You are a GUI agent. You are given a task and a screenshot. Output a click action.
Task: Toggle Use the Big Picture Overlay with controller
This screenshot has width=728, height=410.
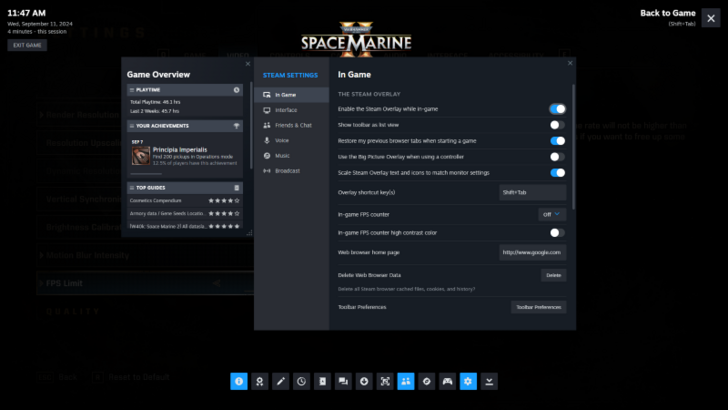pos(557,156)
